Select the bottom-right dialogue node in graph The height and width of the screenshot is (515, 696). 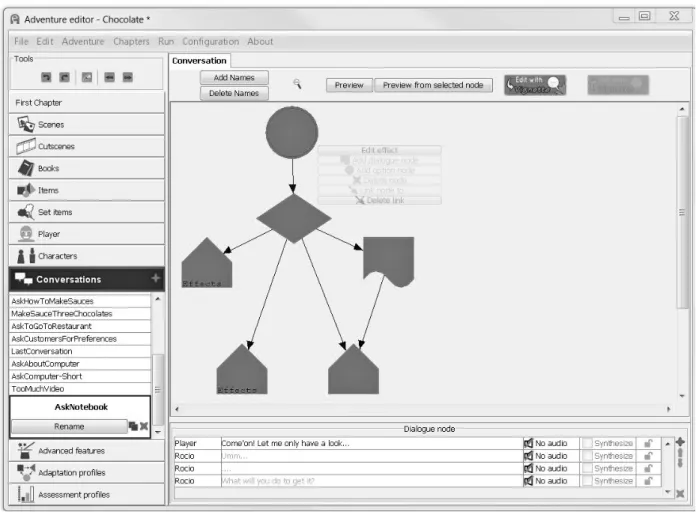[x=353, y=369]
